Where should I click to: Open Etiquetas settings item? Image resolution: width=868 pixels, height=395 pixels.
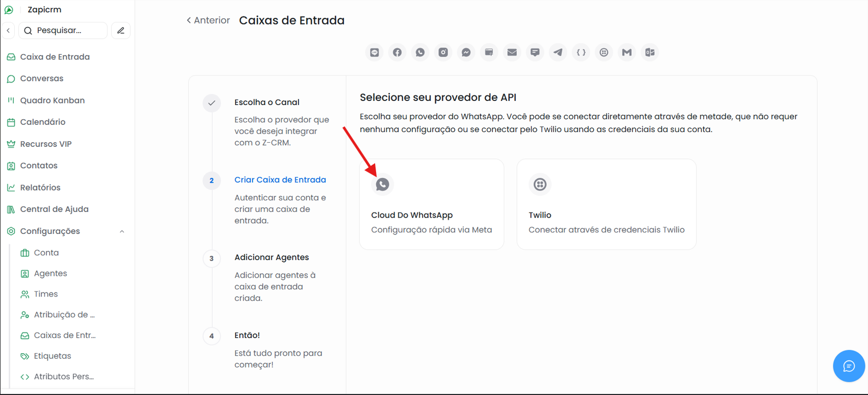click(53, 356)
